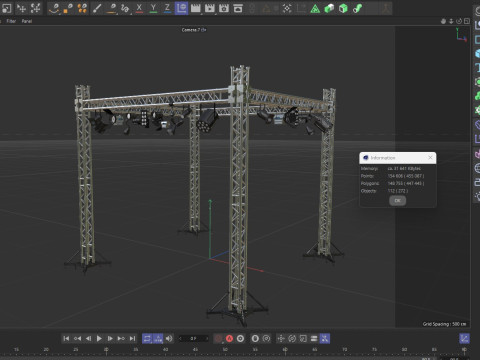Toggle scale keyframe recording icon
Image resolution: width=480 pixels, height=360 pixels.
303,339
